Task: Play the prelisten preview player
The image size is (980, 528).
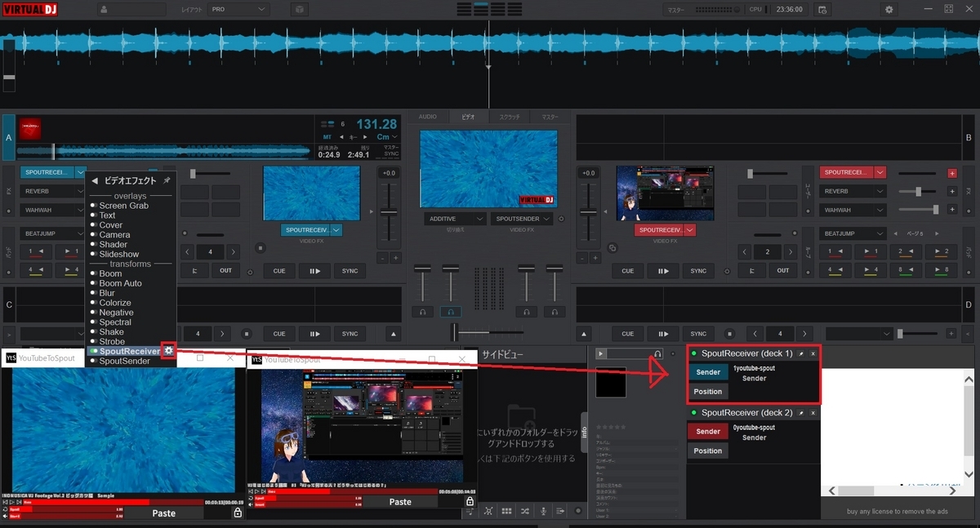Action: (x=602, y=353)
